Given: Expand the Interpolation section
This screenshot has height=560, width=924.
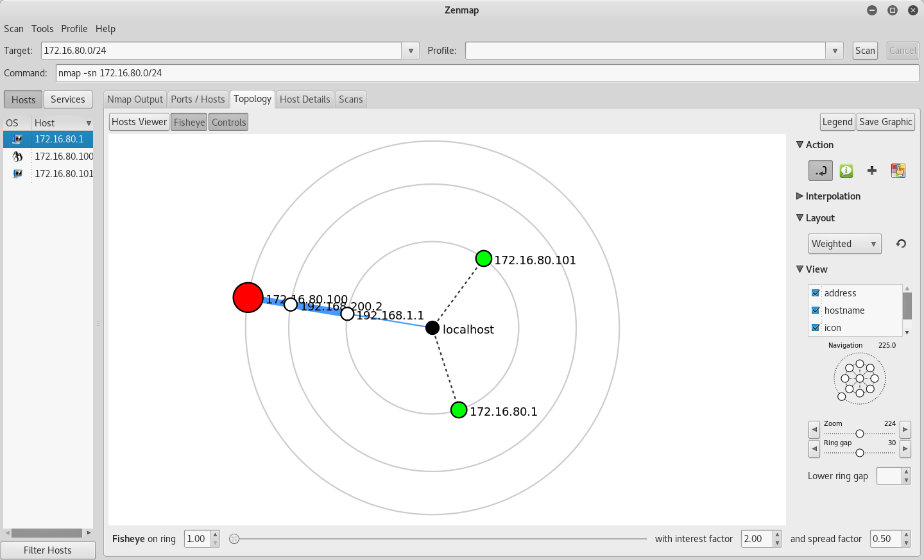Looking at the screenshot, I should pos(800,196).
